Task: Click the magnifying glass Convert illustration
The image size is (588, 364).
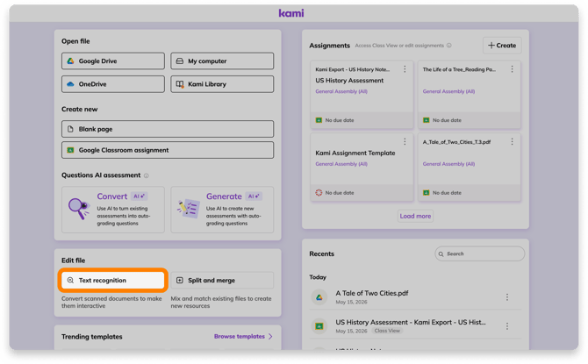Action: click(79, 209)
